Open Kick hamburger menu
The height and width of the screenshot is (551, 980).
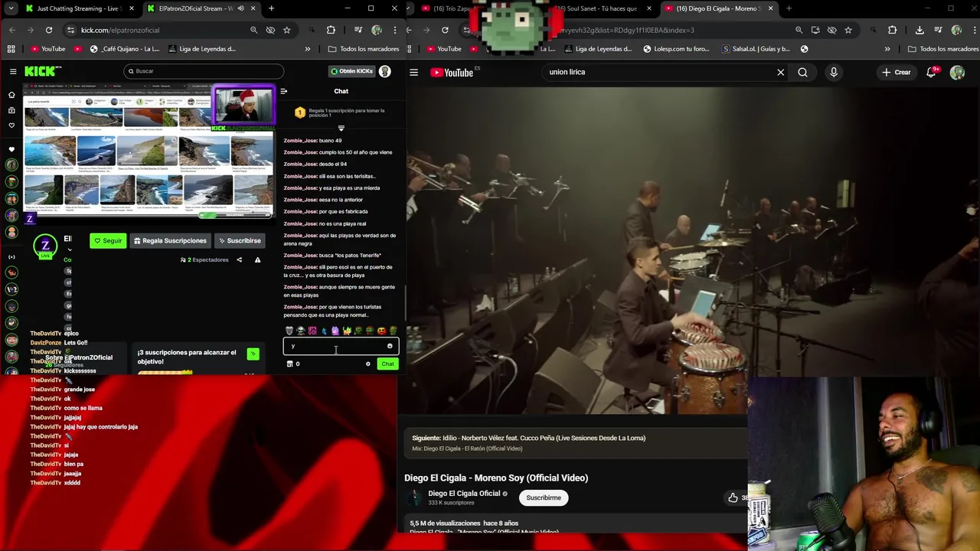[13, 71]
